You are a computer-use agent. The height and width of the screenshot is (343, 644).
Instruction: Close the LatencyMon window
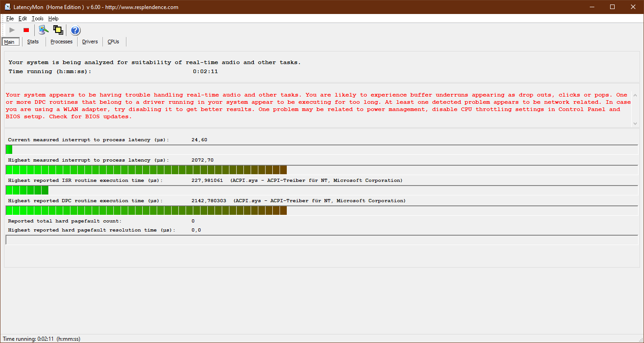[x=633, y=7]
